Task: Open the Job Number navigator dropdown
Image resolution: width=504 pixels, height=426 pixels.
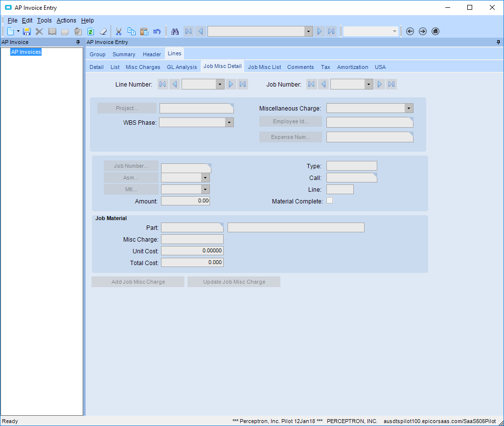Action: (368, 84)
